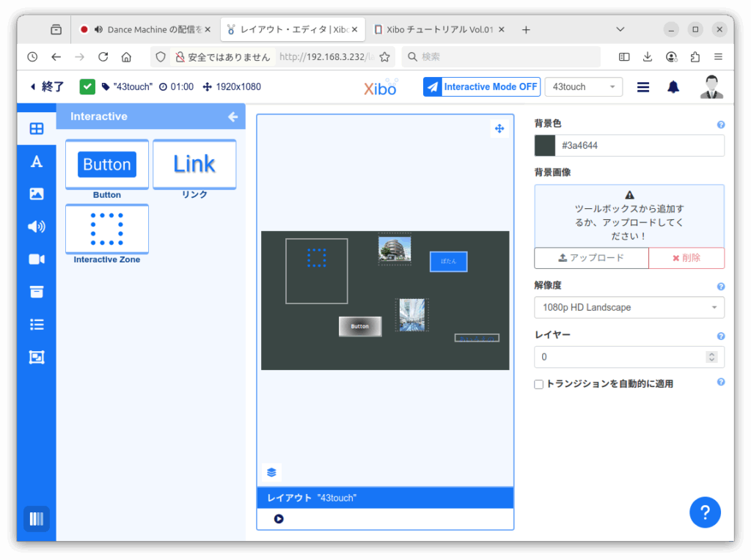Viewport: 751px width, 560px height.
Task: Expand the 1080p HD Landscape resolution dropdown
Action: tap(629, 308)
